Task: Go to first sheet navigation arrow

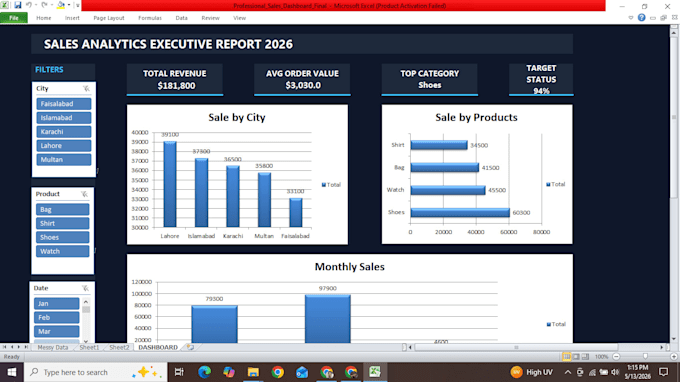Action: (4, 347)
